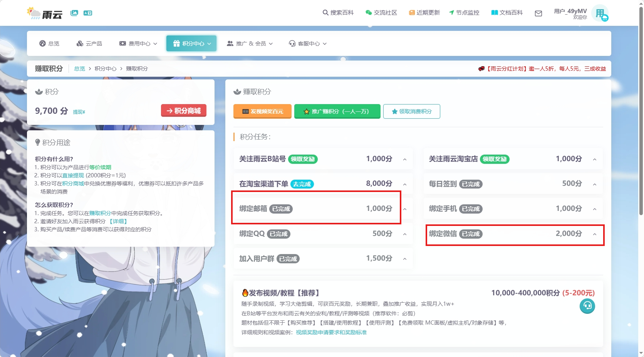Click the 9,700 分 points balance
The height and width of the screenshot is (357, 644).
(x=52, y=111)
